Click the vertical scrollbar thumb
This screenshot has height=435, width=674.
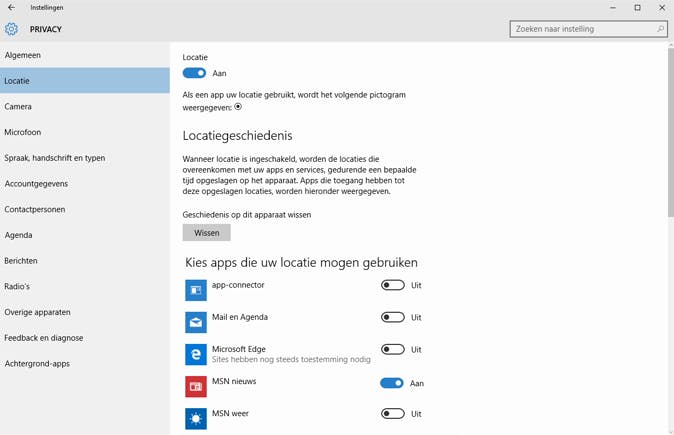[670, 130]
